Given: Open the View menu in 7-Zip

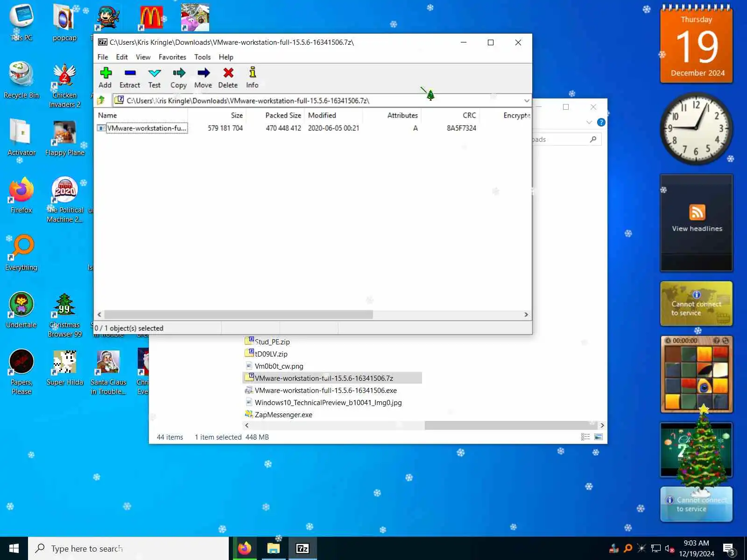Looking at the screenshot, I should 143,57.
